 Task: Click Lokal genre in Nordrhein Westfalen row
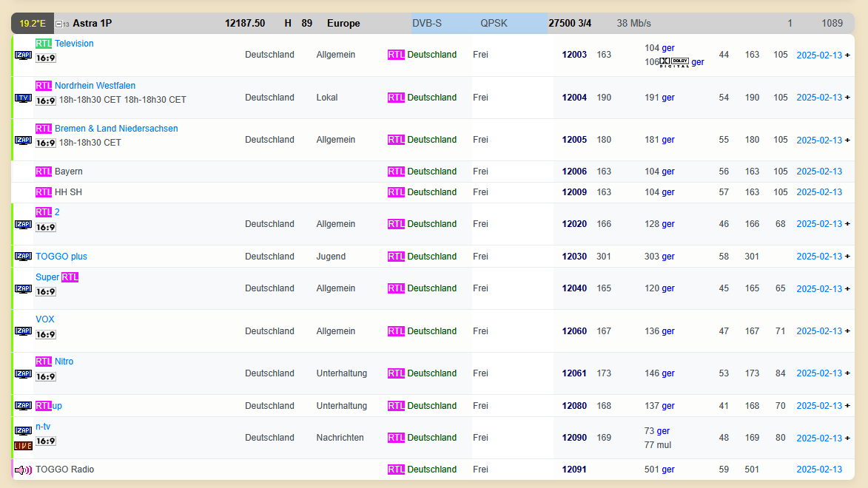coord(326,98)
